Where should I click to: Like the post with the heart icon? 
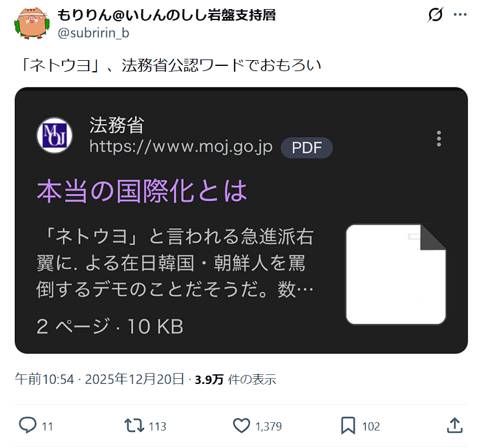tap(241, 426)
